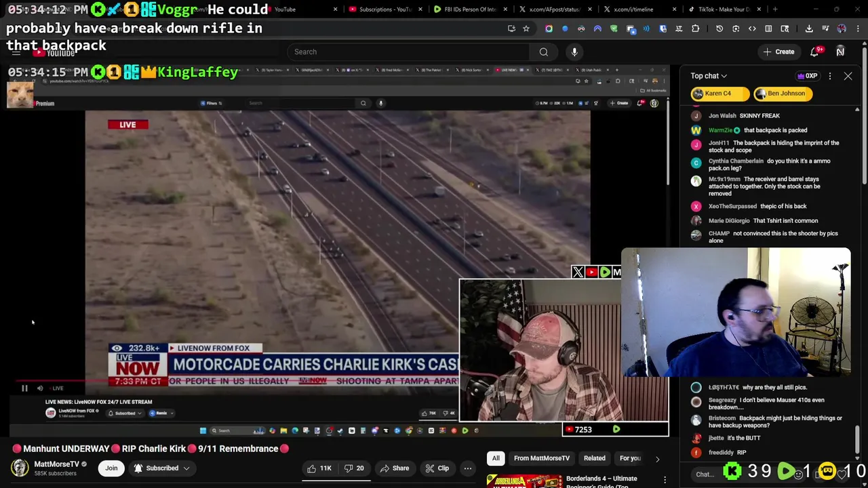Click the code brackets extension icon

pos(752,28)
